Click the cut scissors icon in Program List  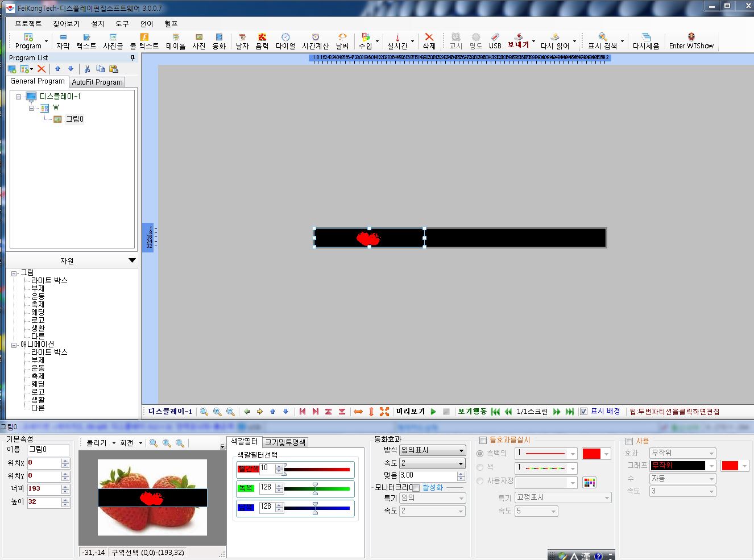pyautogui.click(x=87, y=69)
